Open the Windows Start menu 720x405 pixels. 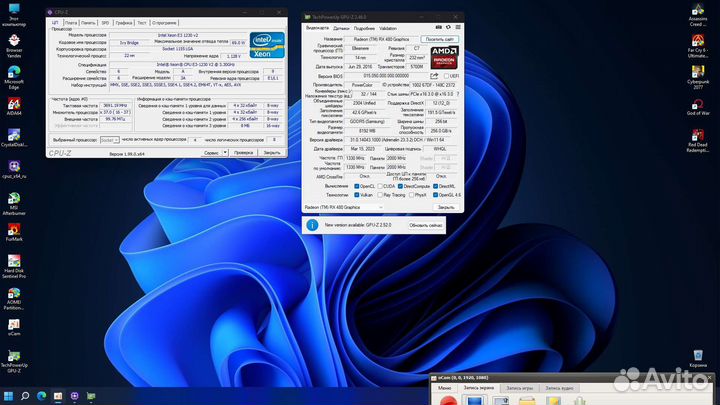[x=8, y=396]
